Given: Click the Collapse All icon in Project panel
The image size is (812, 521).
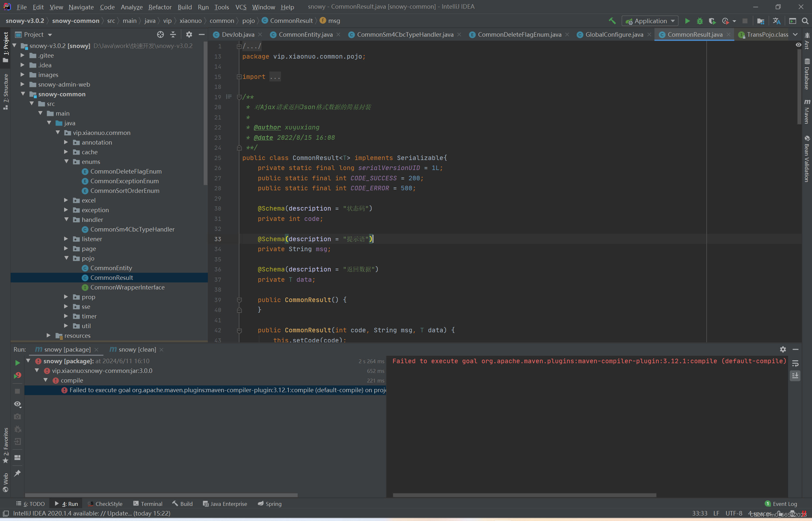Looking at the screenshot, I should (x=173, y=34).
